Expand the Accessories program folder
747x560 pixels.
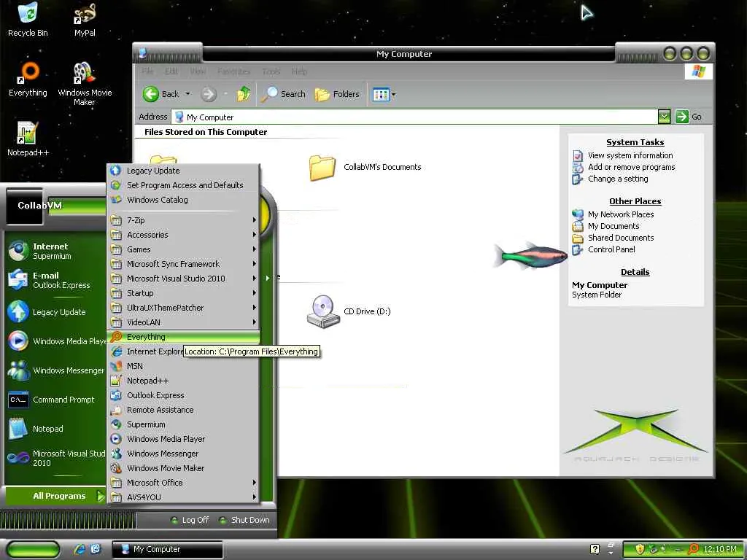pyautogui.click(x=183, y=235)
